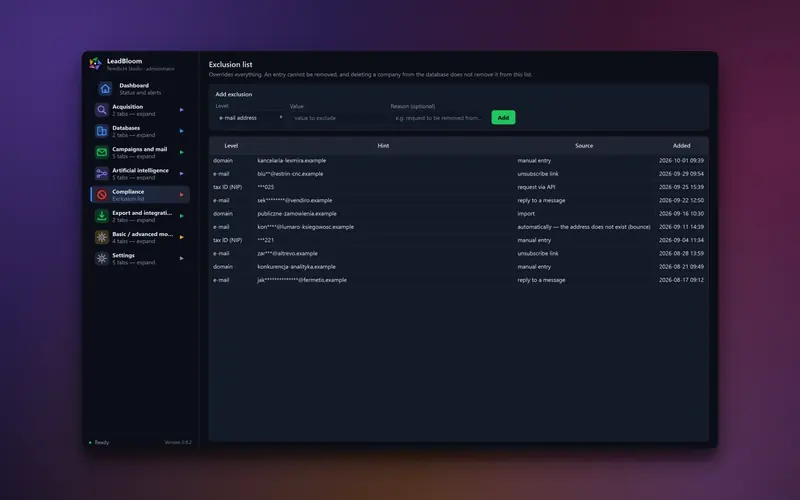This screenshot has height=500, width=800.
Task: Click the 2026-08-17 09:12 date cell
Action: [681, 280]
